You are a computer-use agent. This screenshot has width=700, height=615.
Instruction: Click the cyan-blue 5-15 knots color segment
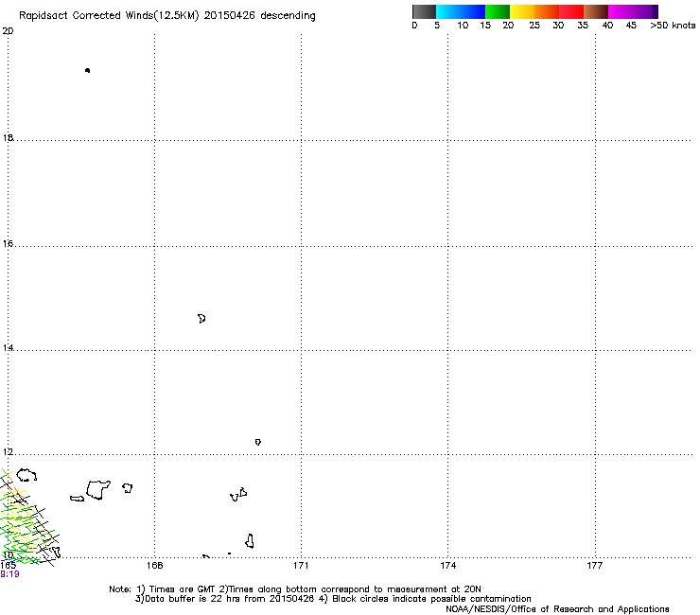pos(461,11)
